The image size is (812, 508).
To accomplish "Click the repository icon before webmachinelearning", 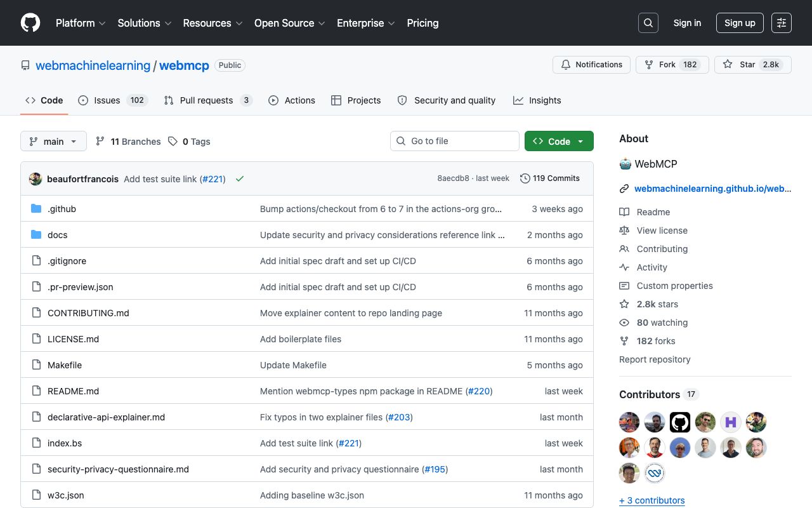I will 25,65.
